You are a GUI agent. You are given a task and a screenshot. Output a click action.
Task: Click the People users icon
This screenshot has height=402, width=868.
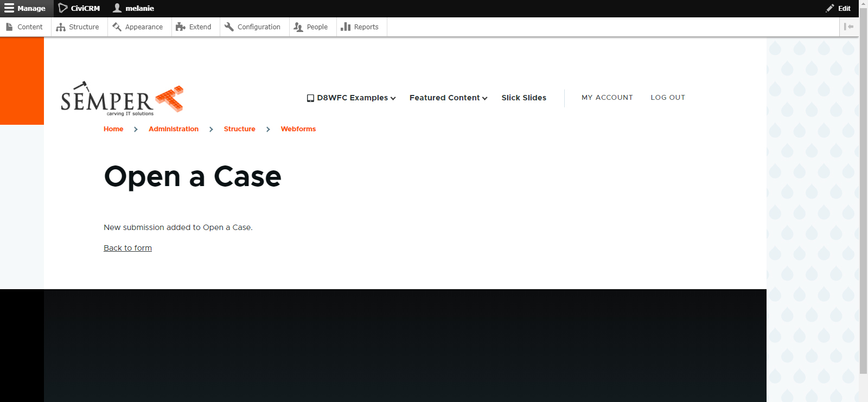click(x=298, y=27)
